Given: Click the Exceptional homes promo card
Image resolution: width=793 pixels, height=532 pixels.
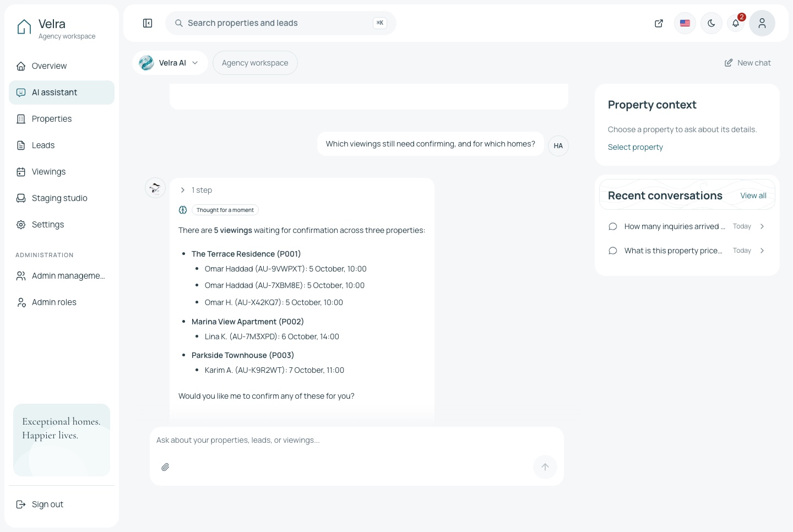Looking at the screenshot, I should 62,440.
